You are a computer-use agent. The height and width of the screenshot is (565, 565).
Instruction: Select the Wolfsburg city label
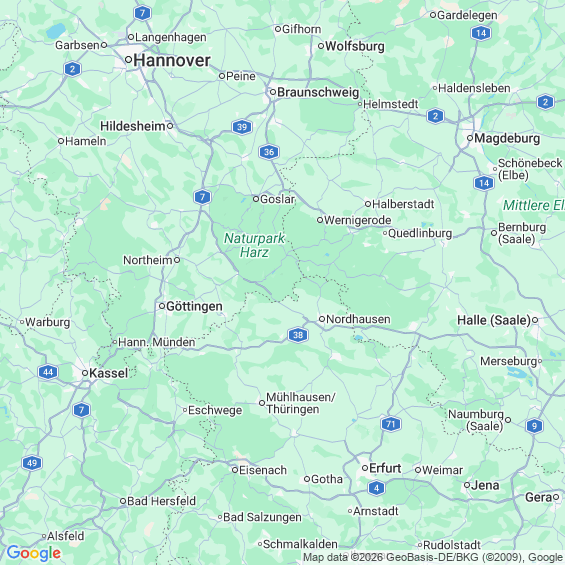(355, 46)
